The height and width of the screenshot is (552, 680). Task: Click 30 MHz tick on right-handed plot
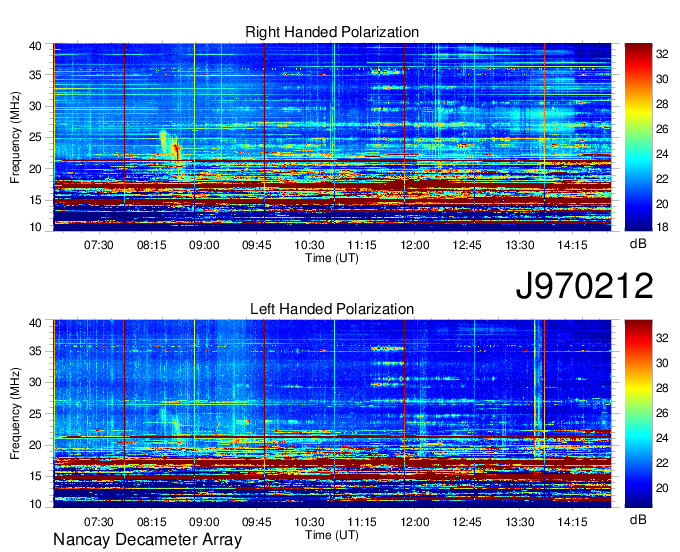click(x=35, y=106)
